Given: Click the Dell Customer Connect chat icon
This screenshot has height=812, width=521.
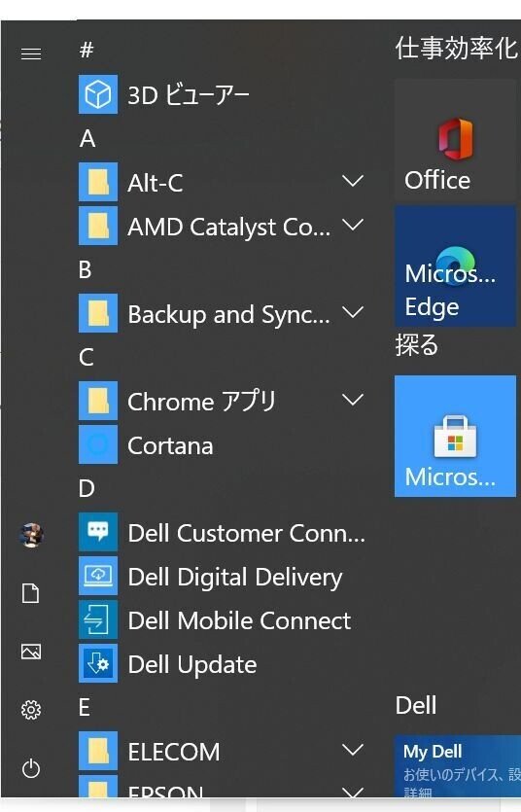Looking at the screenshot, I should [98, 532].
